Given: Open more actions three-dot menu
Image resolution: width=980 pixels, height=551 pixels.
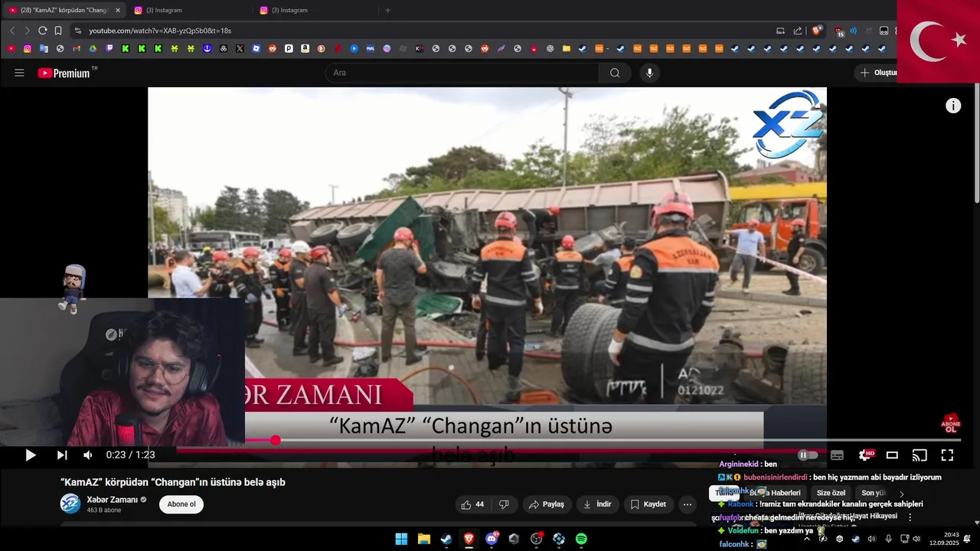Looking at the screenshot, I should tap(688, 504).
